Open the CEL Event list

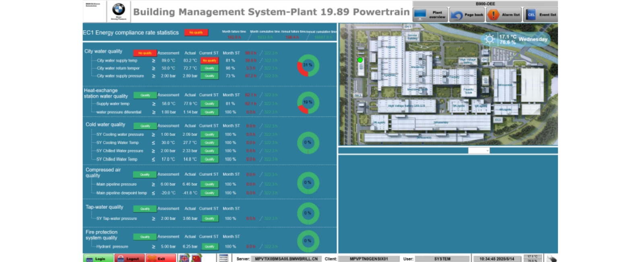[541, 15]
